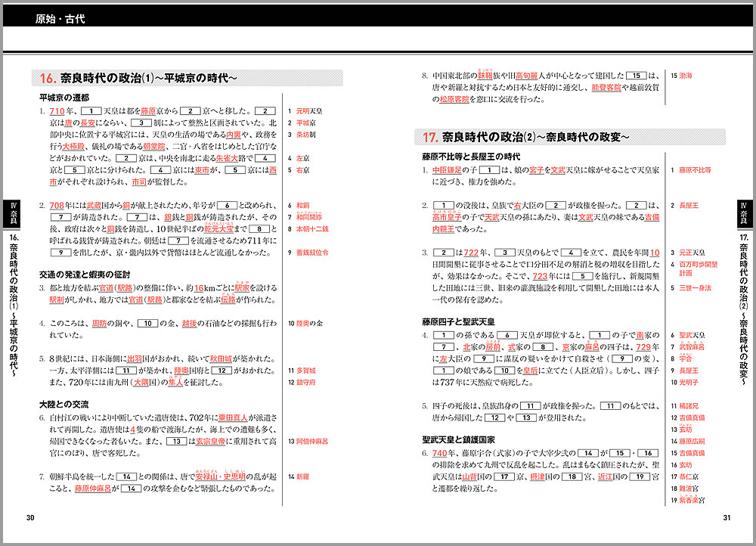Click the 大陸との交流 subheading
Viewport: 756px width, 546px height.
pyautogui.click(x=66, y=404)
